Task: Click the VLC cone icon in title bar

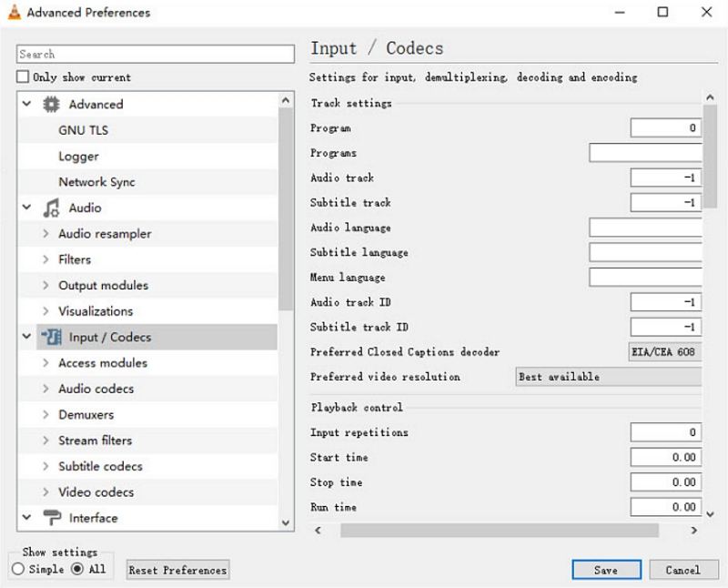Action: tap(15, 12)
